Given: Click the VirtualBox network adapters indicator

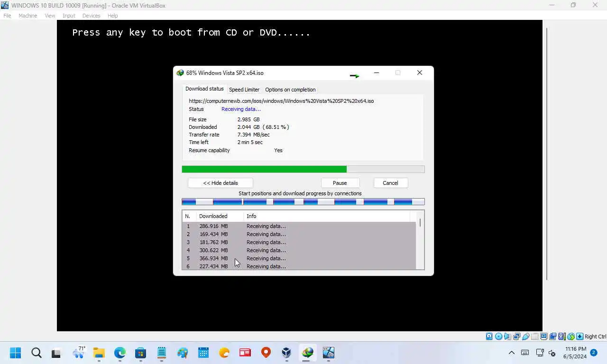Looking at the screenshot, I should 516,337.
